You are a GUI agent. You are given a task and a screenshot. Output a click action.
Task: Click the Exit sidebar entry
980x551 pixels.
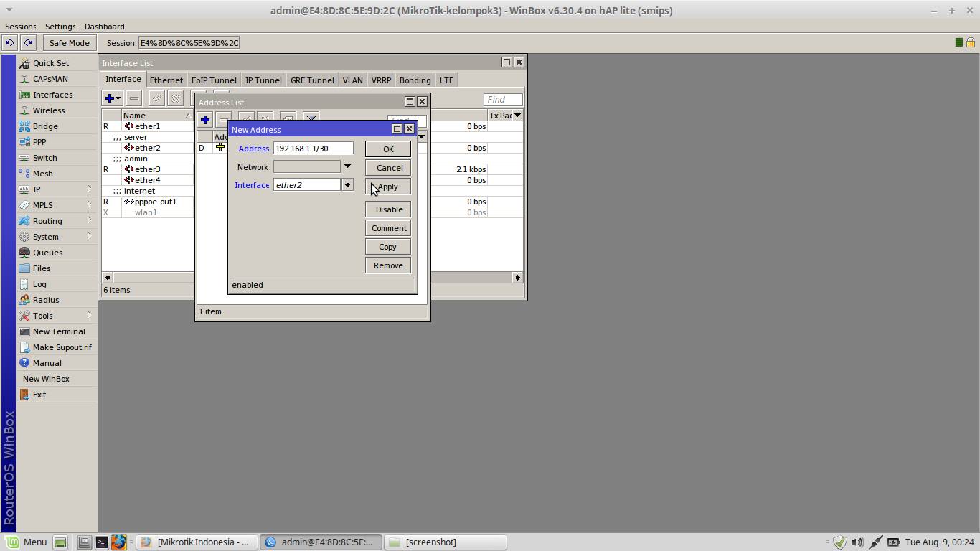pos(39,395)
